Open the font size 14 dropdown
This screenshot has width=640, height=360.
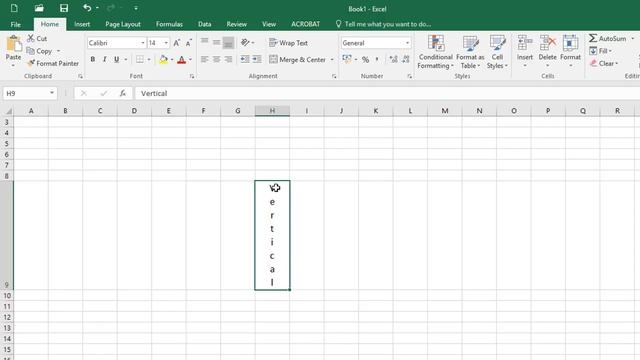point(166,43)
